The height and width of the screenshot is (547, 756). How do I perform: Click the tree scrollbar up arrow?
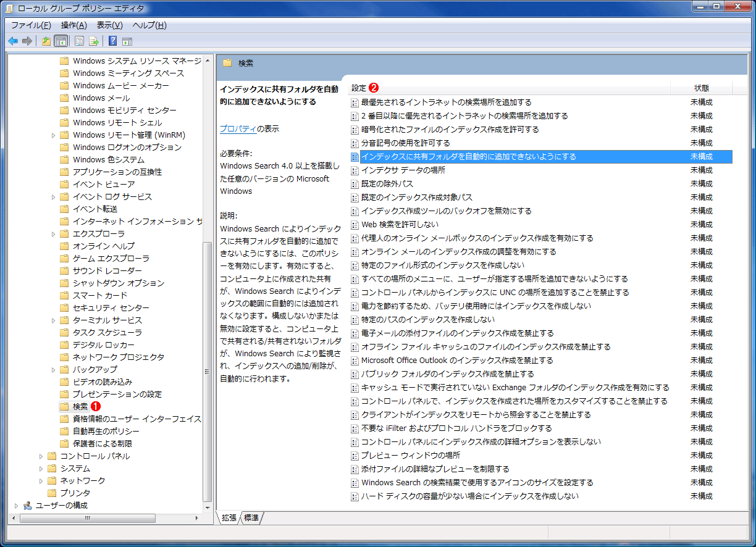(x=208, y=59)
